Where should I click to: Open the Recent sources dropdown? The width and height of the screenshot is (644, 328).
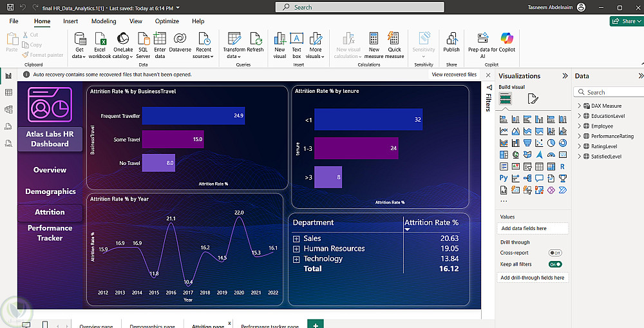tap(204, 45)
